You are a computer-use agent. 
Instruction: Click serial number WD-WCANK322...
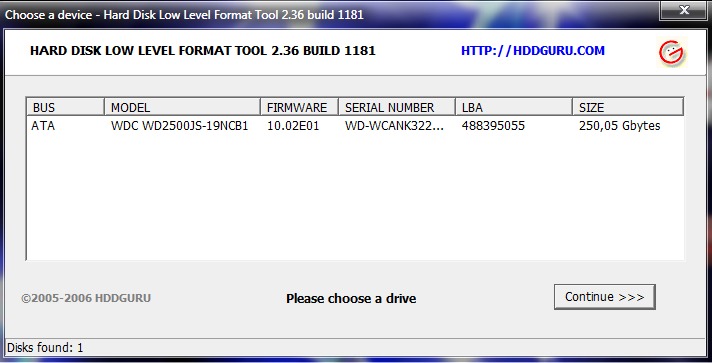coord(394,126)
